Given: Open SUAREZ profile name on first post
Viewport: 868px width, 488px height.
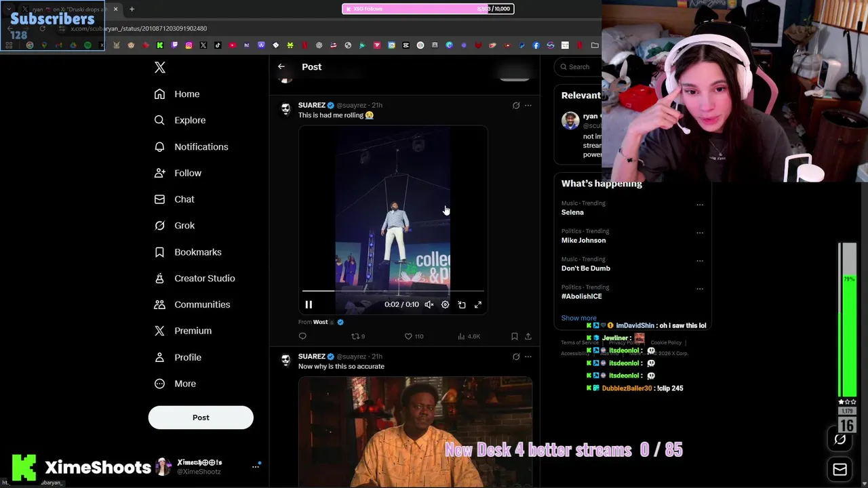Looking at the screenshot, I should click(312, 105).
